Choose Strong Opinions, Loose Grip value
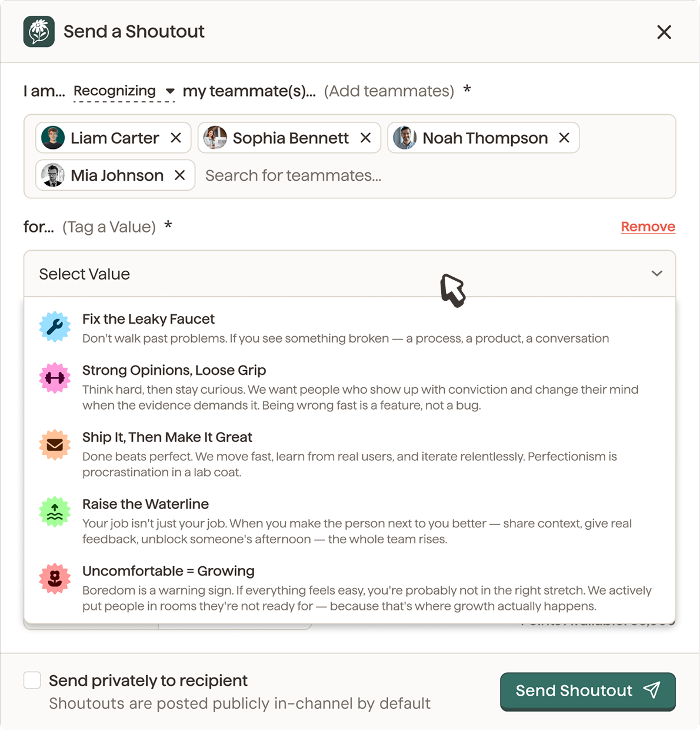The width and height of the screenshot is (700, 731). click(349, 387)
